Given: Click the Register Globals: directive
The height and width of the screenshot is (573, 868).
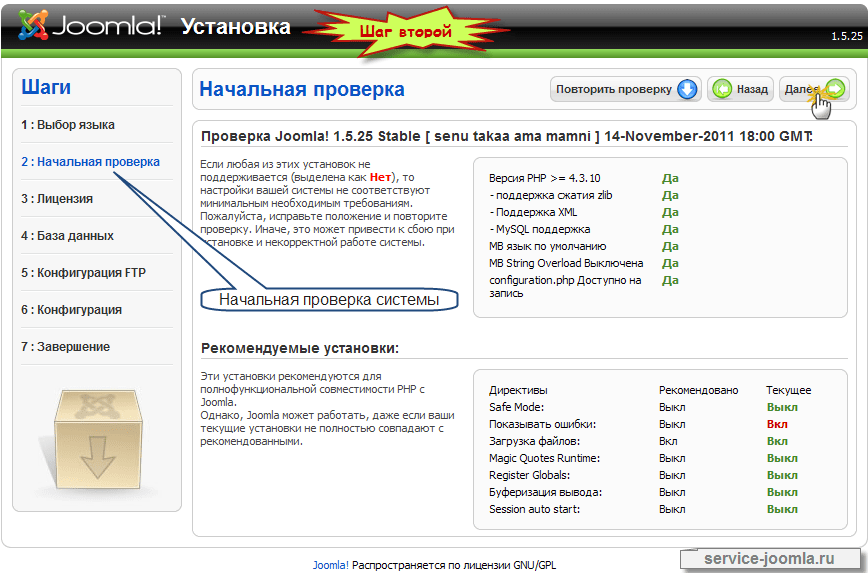Looking at the screenshot, I should (529, 476).
